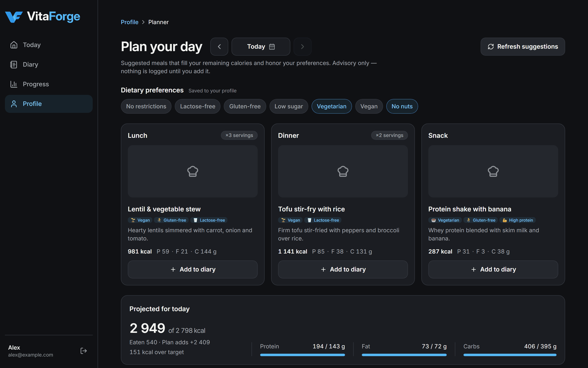Add Lentil & vegetable stew to diary
588x368 pixels.
point(193,269)
